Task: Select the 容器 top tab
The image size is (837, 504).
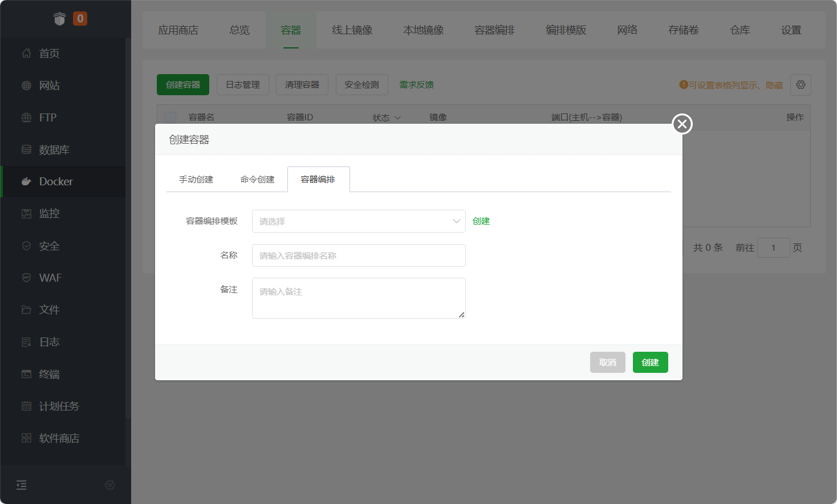Action: click(x=291, y=30)
